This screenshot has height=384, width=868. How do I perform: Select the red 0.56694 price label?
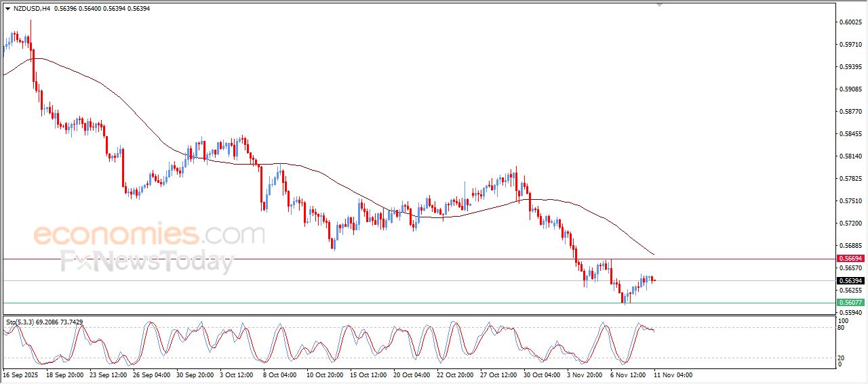point(850,259)
